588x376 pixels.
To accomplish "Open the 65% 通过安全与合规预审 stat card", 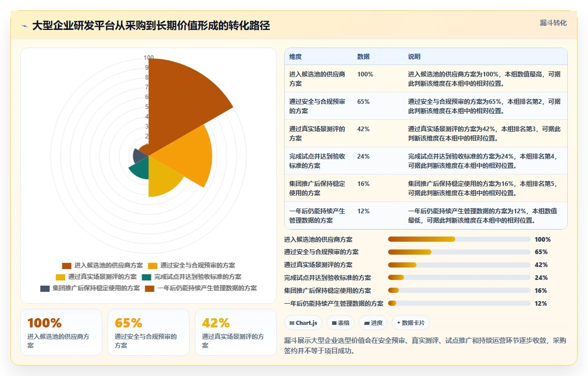I will 148,332.
